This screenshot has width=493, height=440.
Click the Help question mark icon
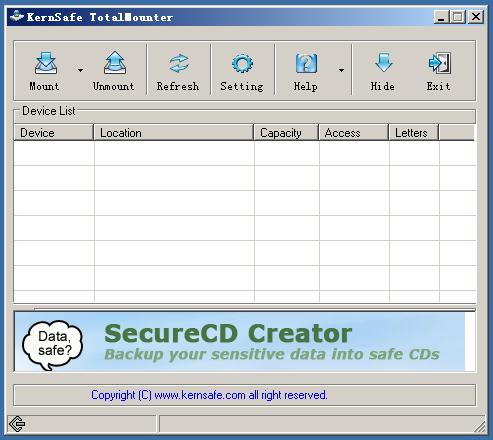pos(306,63)
